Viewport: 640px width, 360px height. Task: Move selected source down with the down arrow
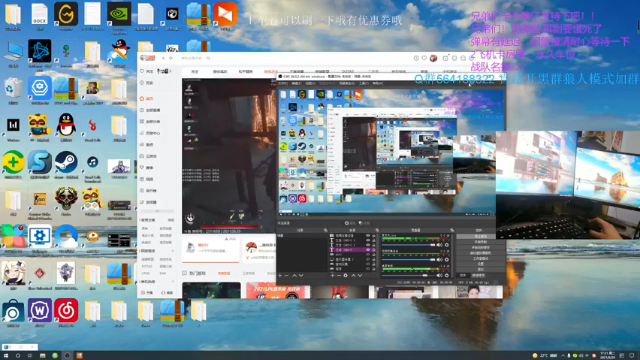(360, 276)
